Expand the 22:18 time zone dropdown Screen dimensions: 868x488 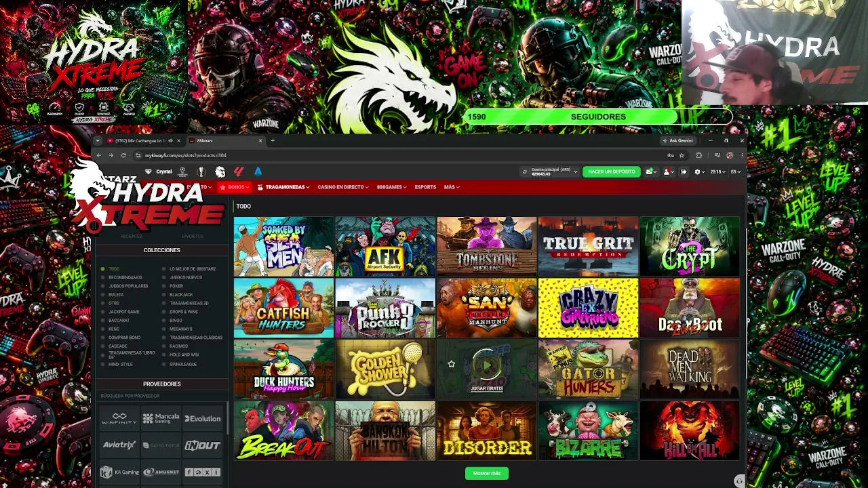[717, 171]
